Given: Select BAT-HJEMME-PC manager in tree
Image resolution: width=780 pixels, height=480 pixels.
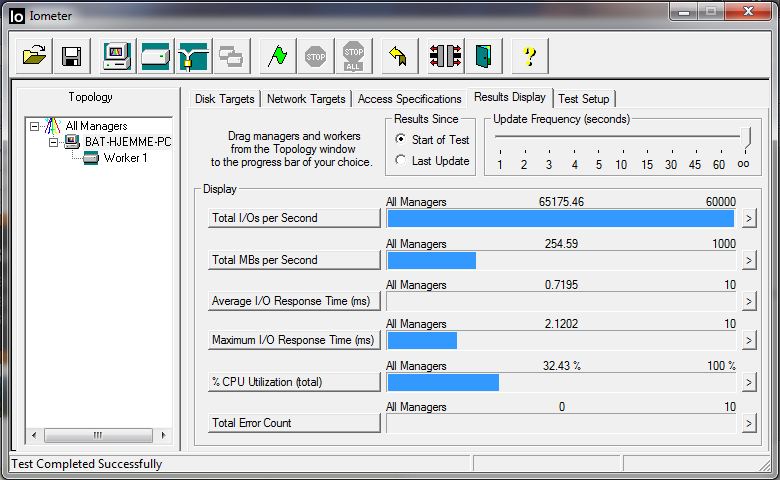Looking at the screenshot, I should click(128, 142).
